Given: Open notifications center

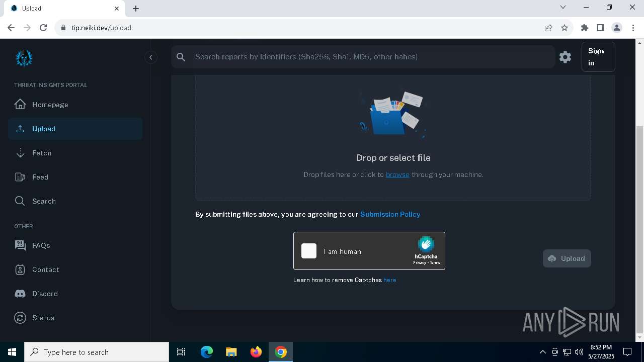Looking at the screenshot, I should click(627, 352).
